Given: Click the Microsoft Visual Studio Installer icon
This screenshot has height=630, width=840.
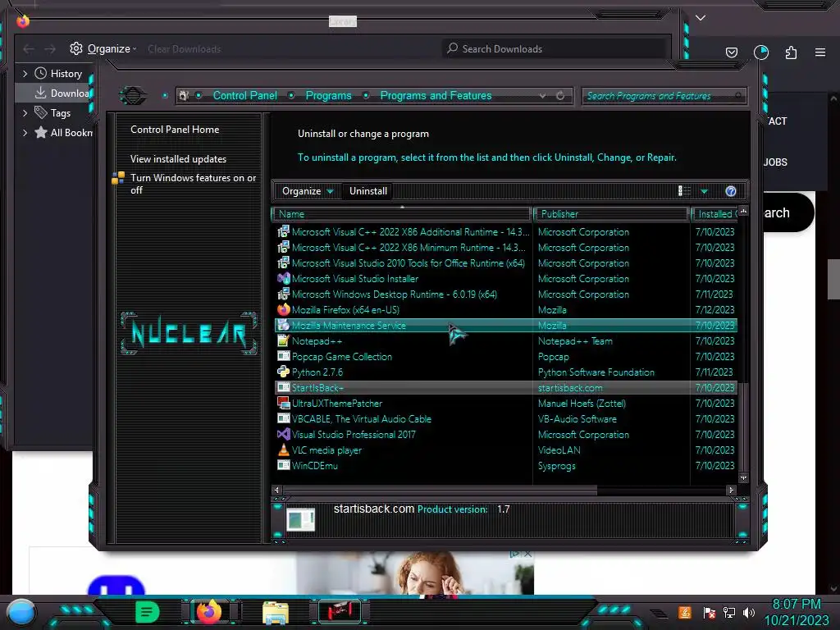Looking at the screenshot, I should pyautogui.click(x=283, y=279).
